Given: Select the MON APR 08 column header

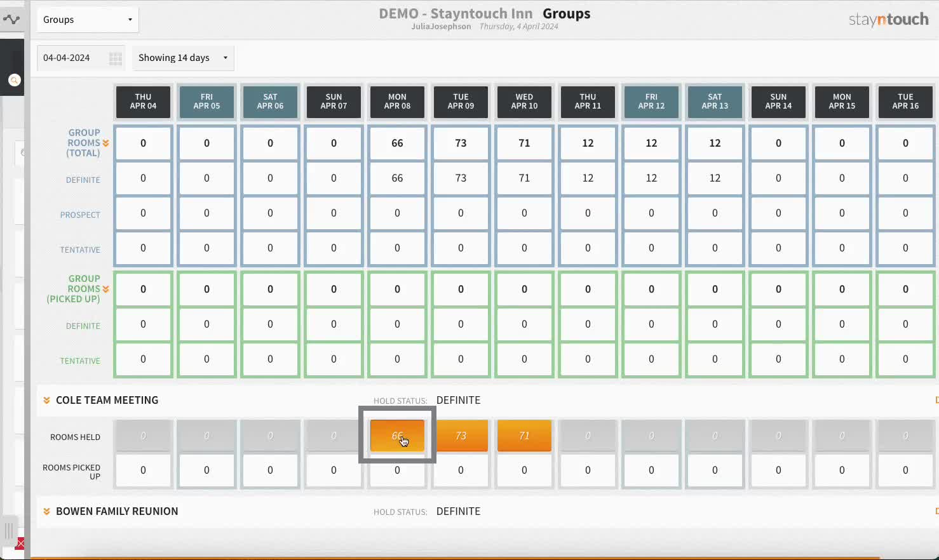Looking at the screenshot, I should pos(397,102).
